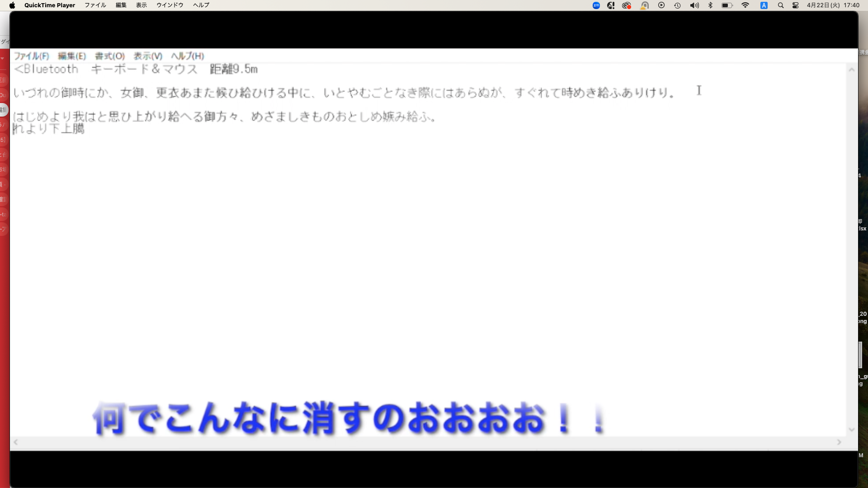The height and width of the screenshot is (488, 868).
Task: Click the warning-badged arch status icon
Action: pyautogui.click(x=645, y=5)
